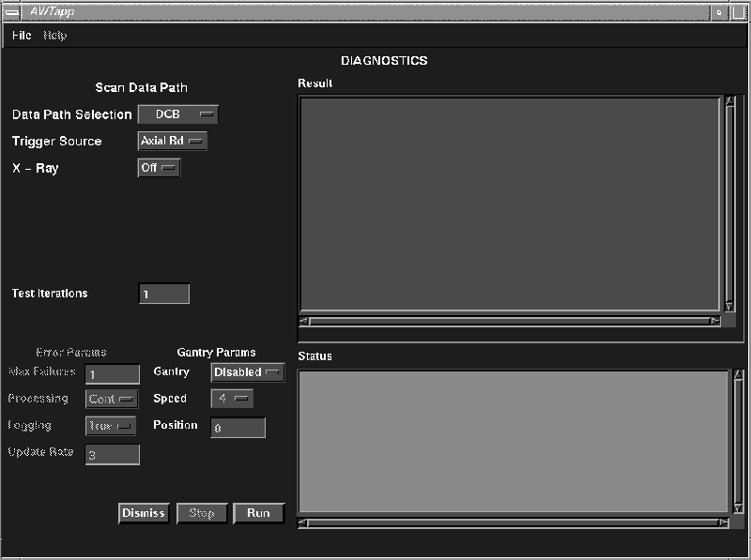Expand the Trigger Source Axial Bd dropdown
The image size is (751, 560).
click(x=172, y=142)
